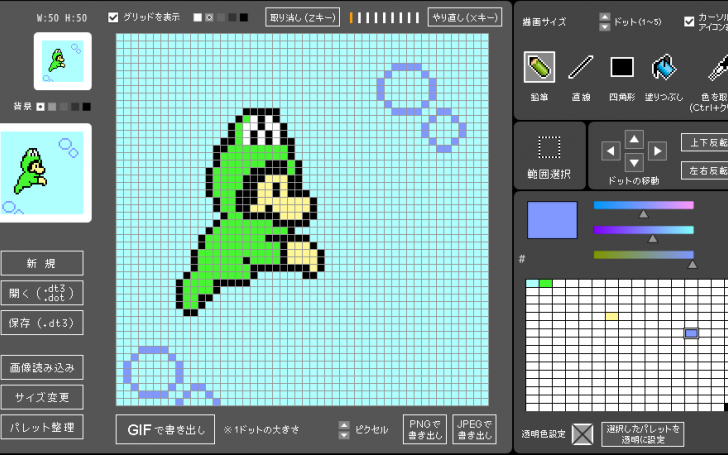The height and width of the screenshot is (455, 728).
Task: Select the pencil (鉛筆) drawing tool
Action: pyautogui.click(x=539, y=67)
